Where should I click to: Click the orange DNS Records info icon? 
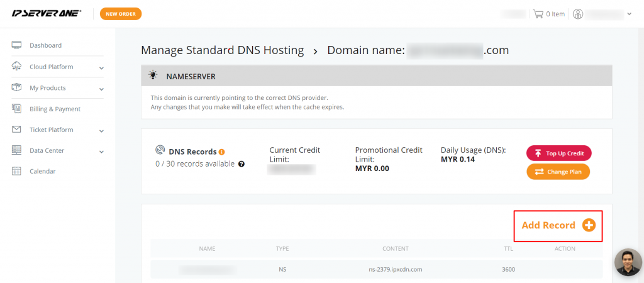coord(222,152)
